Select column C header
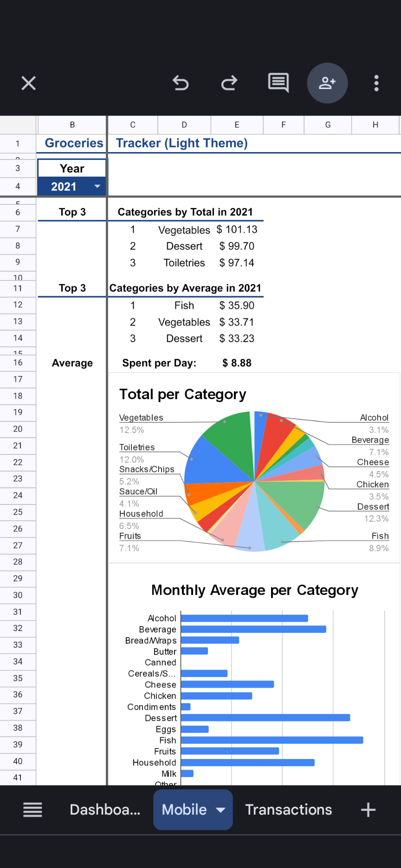Image resolution: width=401 pixels, height=868 pixels. [133, 125]
